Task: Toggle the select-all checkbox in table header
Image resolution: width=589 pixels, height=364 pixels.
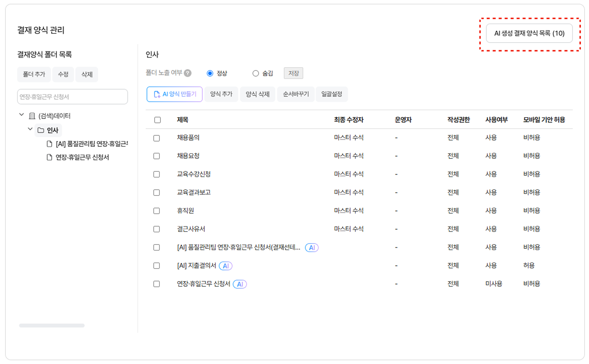Action: click(158, 120)
